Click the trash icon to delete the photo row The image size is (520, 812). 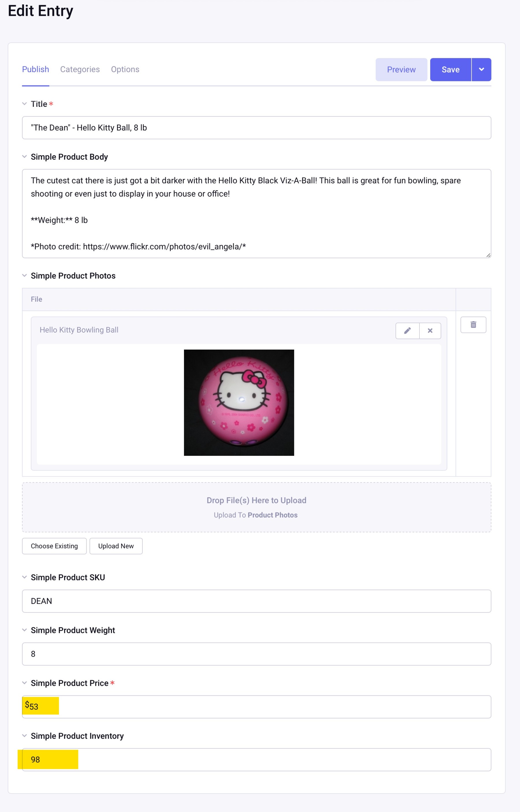(473, 324)
